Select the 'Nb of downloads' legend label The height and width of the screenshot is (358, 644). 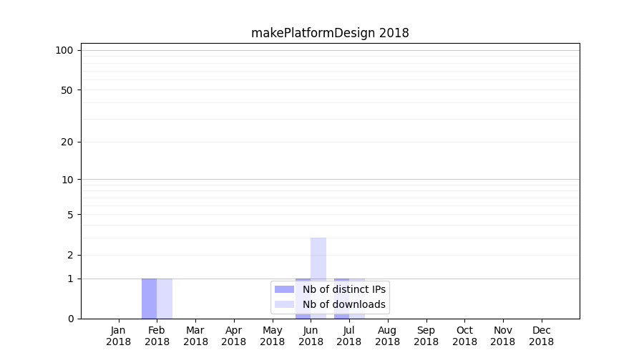pos(344,304)
